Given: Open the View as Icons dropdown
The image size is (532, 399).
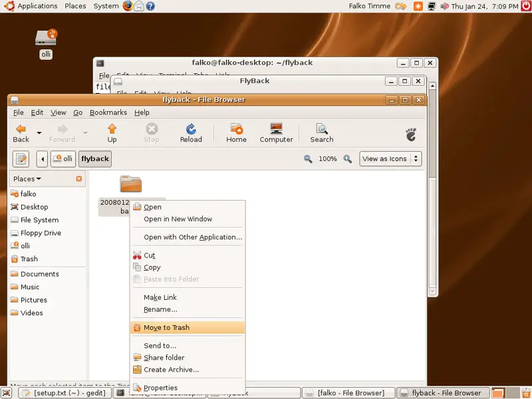Looking at the screenshot, I should pyautogui.click(x=390, y=159).
